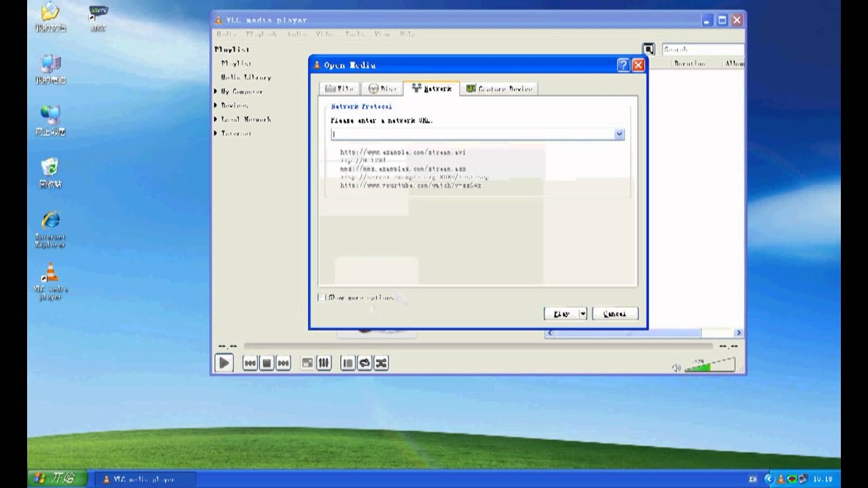Click the Play button in Open Media
The height and width of the screenshot is (488, 868).
point(561,314)
